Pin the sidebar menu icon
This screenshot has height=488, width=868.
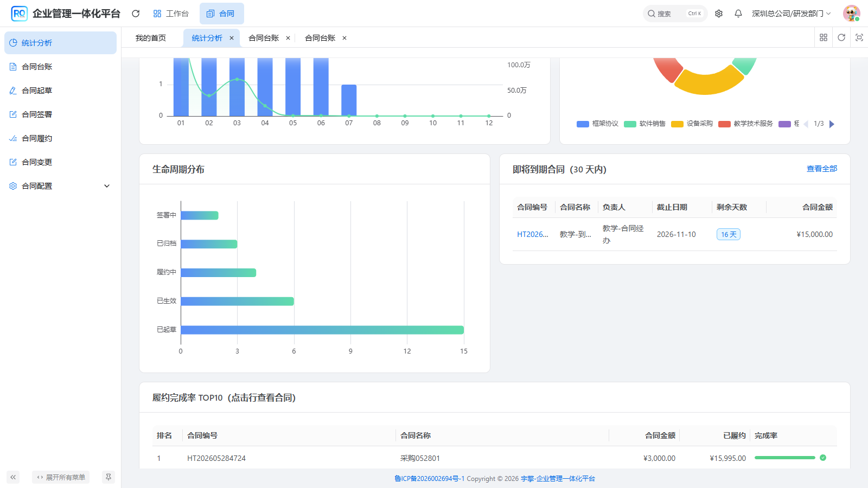click(x=108, y=477)
